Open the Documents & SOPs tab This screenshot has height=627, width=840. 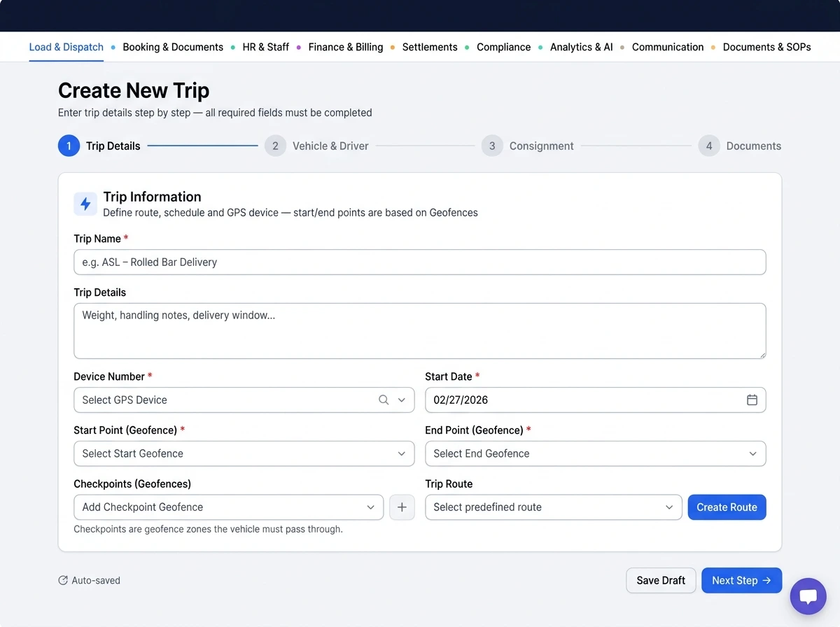(767, 47)
